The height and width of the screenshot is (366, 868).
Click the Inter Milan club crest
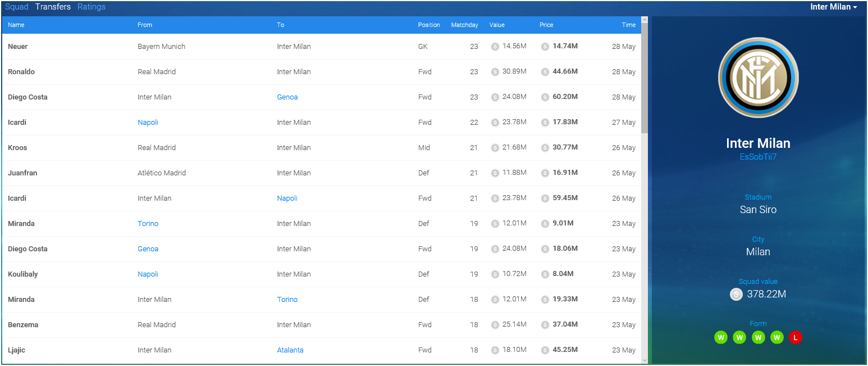pos(758,78)
